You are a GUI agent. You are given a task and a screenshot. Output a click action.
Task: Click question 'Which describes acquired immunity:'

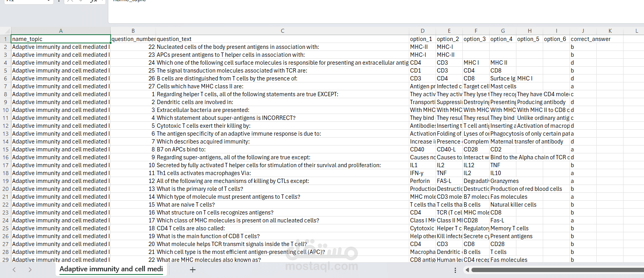pyautogui.click(x=282, y=142)
